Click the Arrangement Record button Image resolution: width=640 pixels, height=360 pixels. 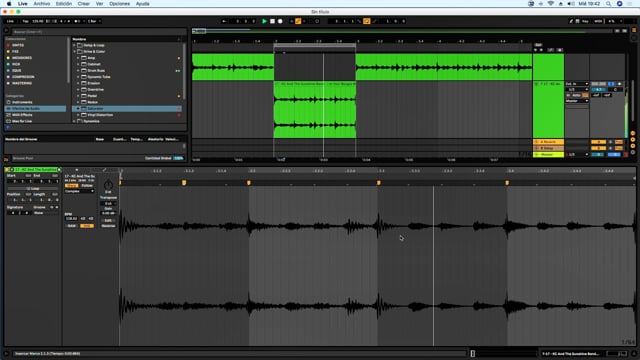[x=280, y=21]
